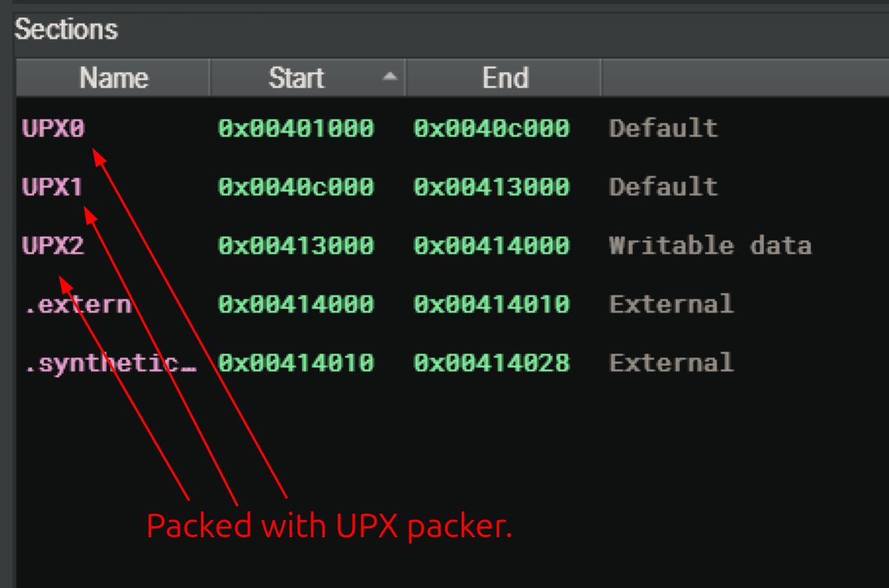Click the Default label in the UPX0 row
This screenshot has height=588, width=889.
[663, 128]
